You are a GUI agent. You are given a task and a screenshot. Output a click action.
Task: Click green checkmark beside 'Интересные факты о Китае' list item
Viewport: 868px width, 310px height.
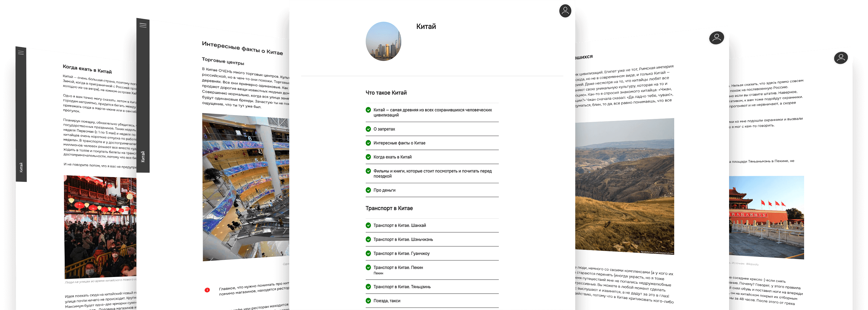point(368,143)
